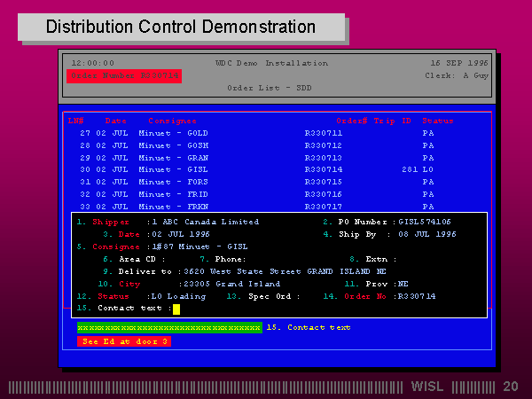Select order row R330711 Minuet - GOLD
This screenshot has height=399, width=532.
pos(257,133)
